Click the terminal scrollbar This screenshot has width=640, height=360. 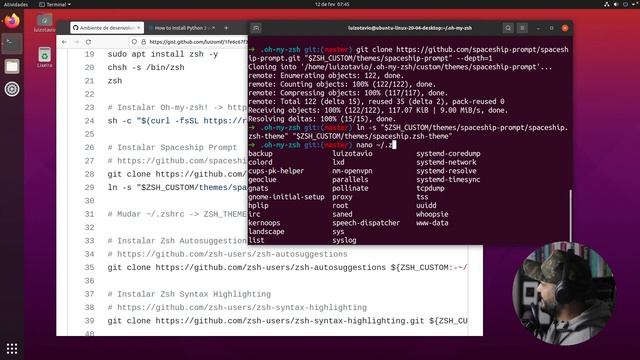pyautogui.click(x=571, y=216)
